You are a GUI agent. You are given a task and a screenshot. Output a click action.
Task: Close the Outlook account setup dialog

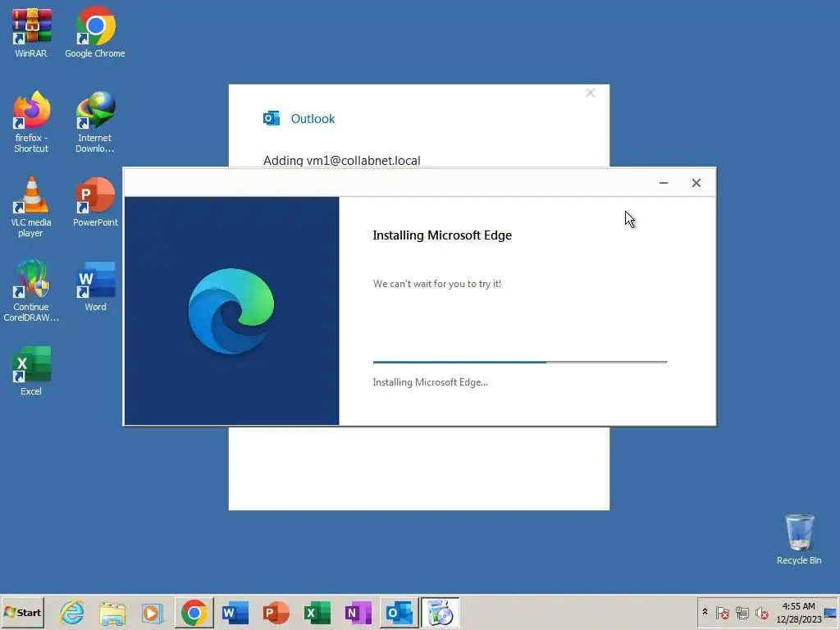591,94
